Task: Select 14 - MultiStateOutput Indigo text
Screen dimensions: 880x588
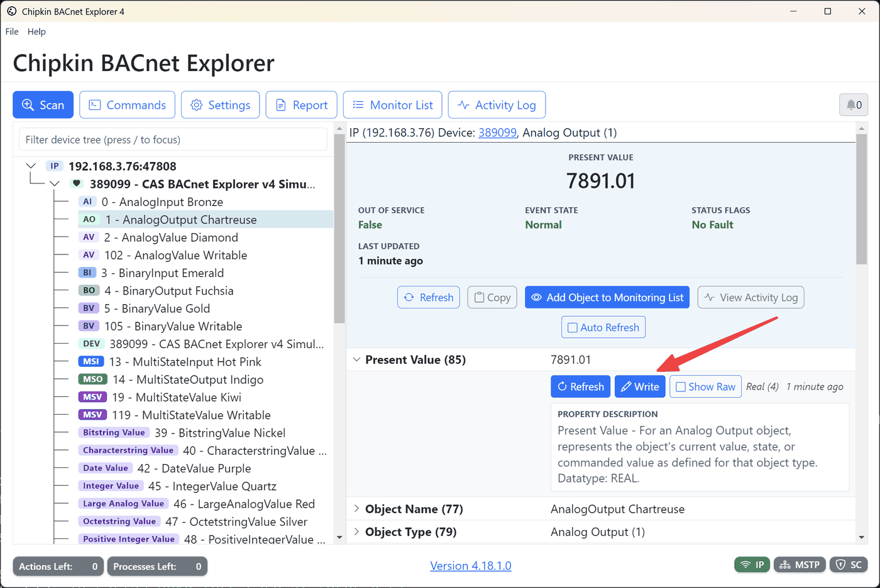Action: pos(188,379)
